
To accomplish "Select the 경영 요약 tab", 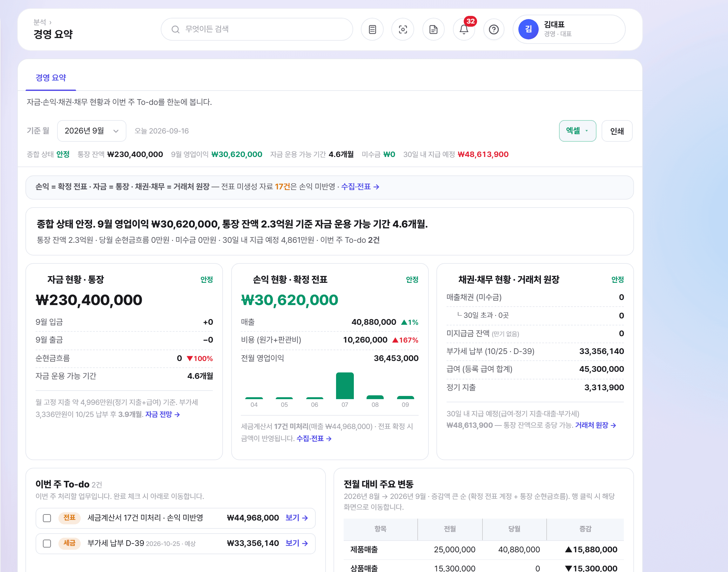I will [51, 78].
